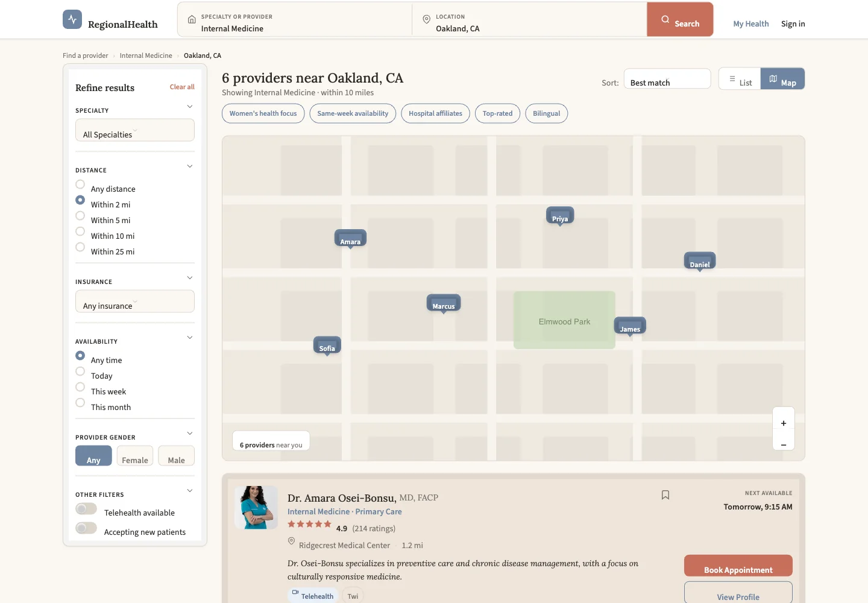
Task: Open the Best match sort dropdown
Action: tap(667, 79)
